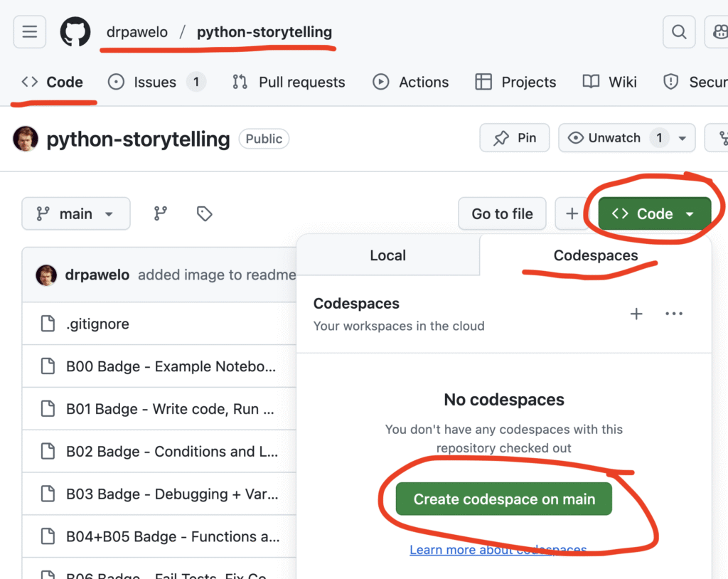The image size is (728, 579).
Task: Click the search magnifier icon
Action: click(679, 32)
